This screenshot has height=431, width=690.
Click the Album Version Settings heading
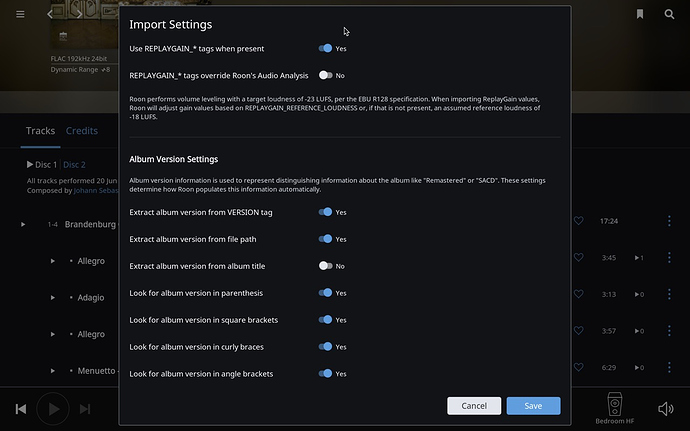(173, 159)
